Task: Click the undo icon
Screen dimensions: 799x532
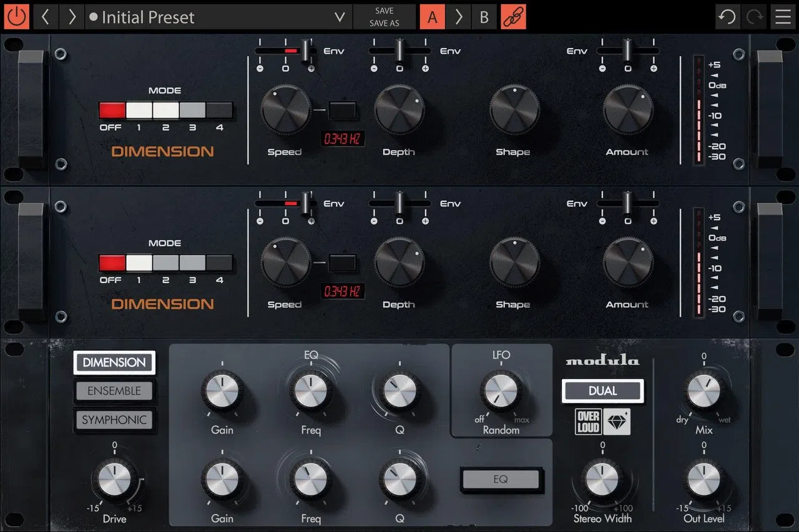Action: 727,17
